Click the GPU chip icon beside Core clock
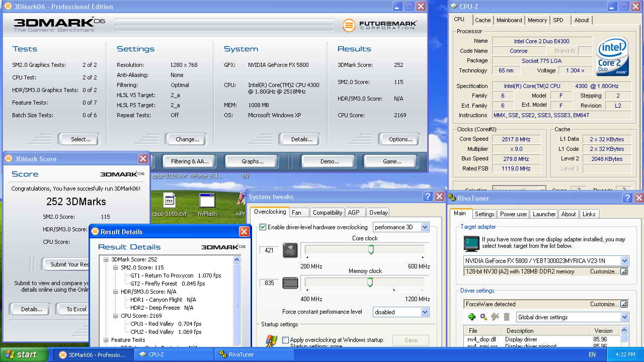 tap(290, 250)
